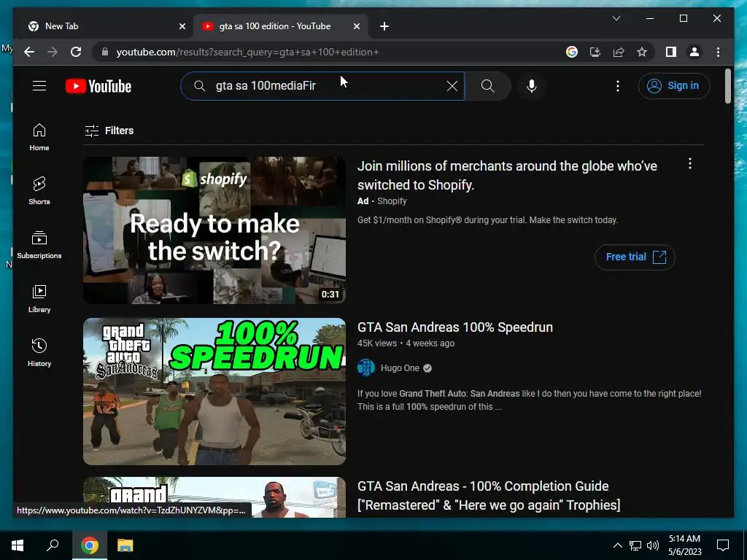Show hidden tray icons chevron
Image resolution: width=747 pixels, height=560 pixels.
pos(617,545)
